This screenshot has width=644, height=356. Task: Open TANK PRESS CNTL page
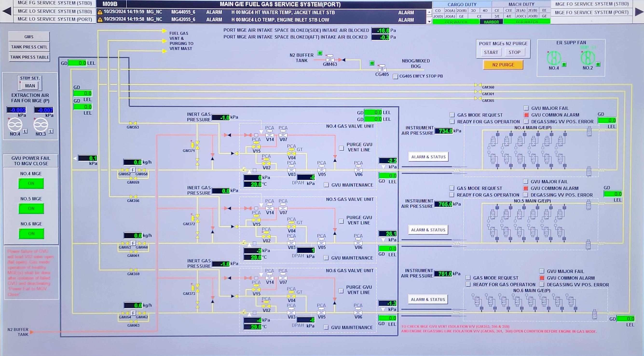coord(29,47)
